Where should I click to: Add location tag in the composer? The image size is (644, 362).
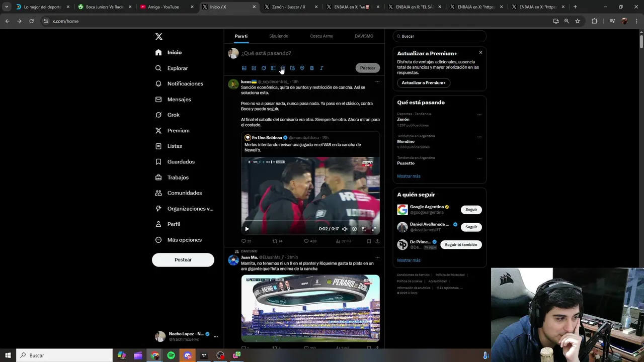pyautogui.click(x=302, y=68)
